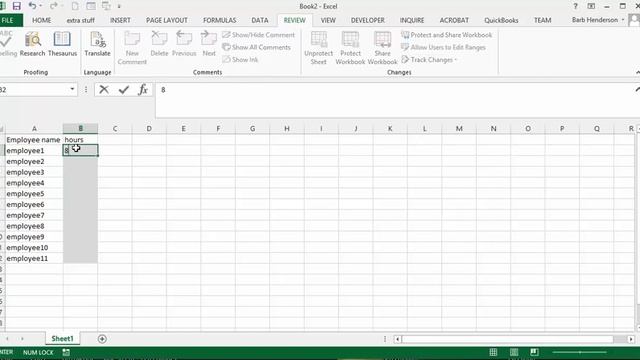This screenshot has height=360, width=640.
Task: Click Protect Workbook
Action: pyautogui.click(x=350, y=48)
